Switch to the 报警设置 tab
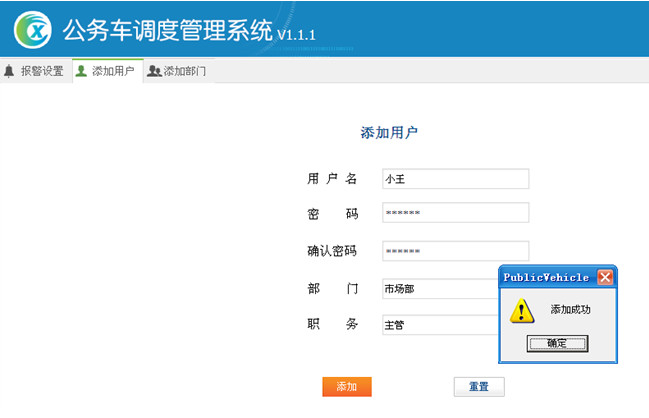Screen dimensions: 649x418 point(34,72)
